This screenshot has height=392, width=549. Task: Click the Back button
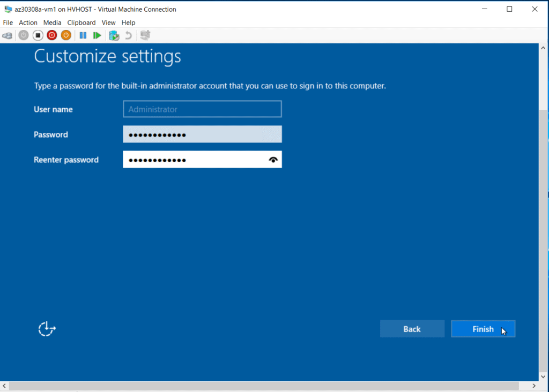412,328
